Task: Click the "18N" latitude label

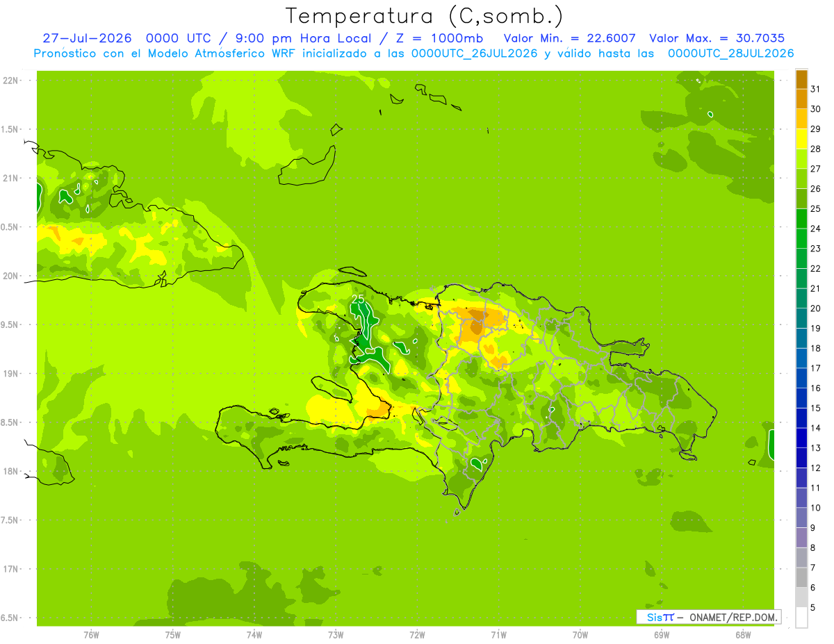Action: click(x=10, y=471)
